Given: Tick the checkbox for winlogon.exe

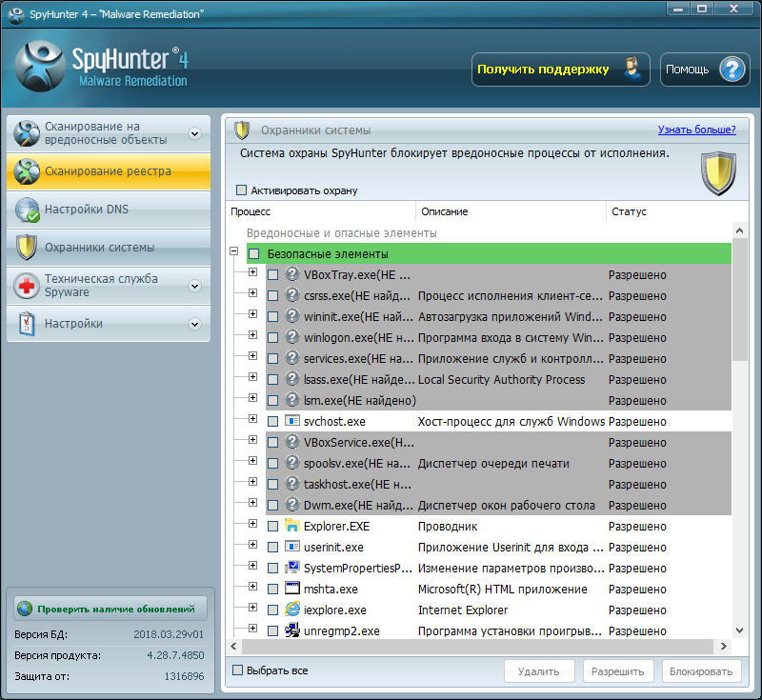Looking at the screenshot, I should point(273,337).
